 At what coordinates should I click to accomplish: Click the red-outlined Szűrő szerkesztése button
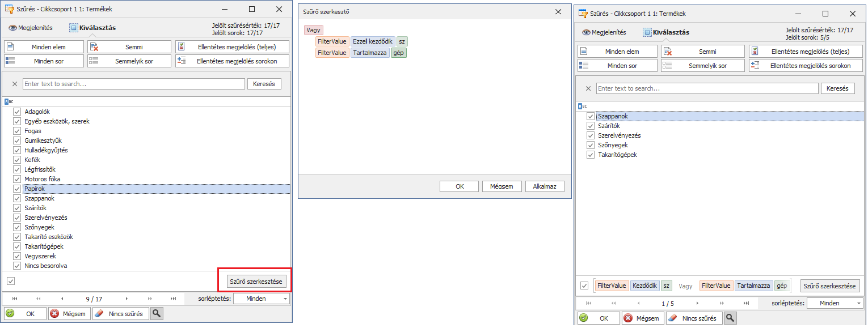click(255, 281)
